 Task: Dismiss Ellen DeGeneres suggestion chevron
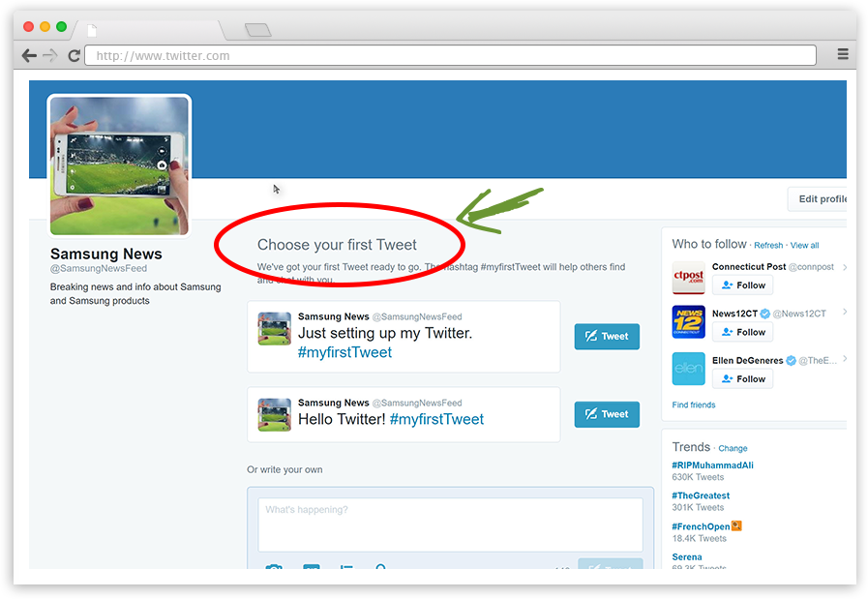pyautogui.click(x=845, y=359)
